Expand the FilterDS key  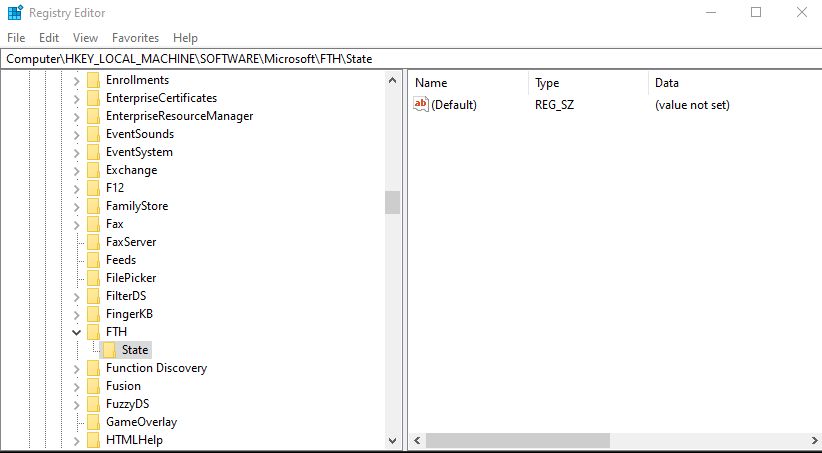tap(77, 296)
